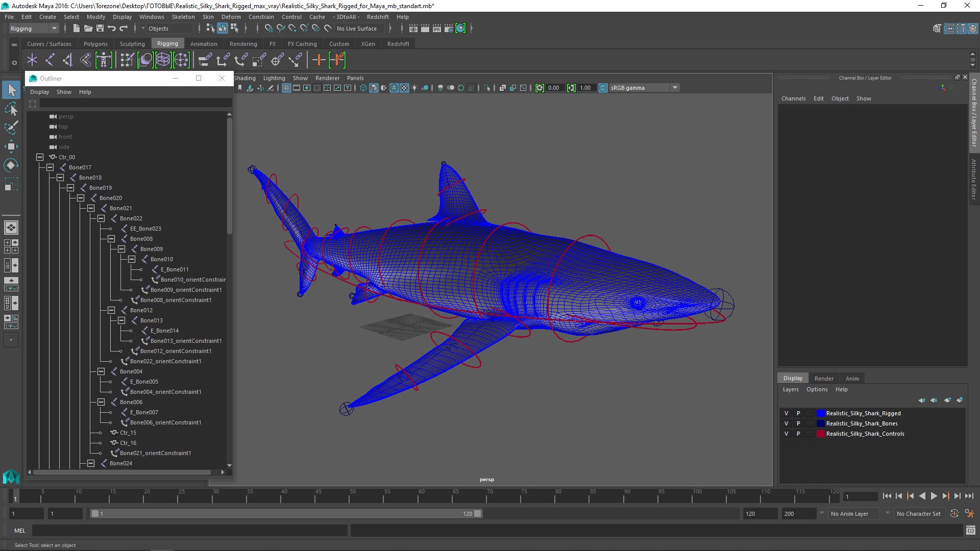Click the Parent Constraint shelf icon
Viewport: 980px width, 551px height.
[204, 60]
